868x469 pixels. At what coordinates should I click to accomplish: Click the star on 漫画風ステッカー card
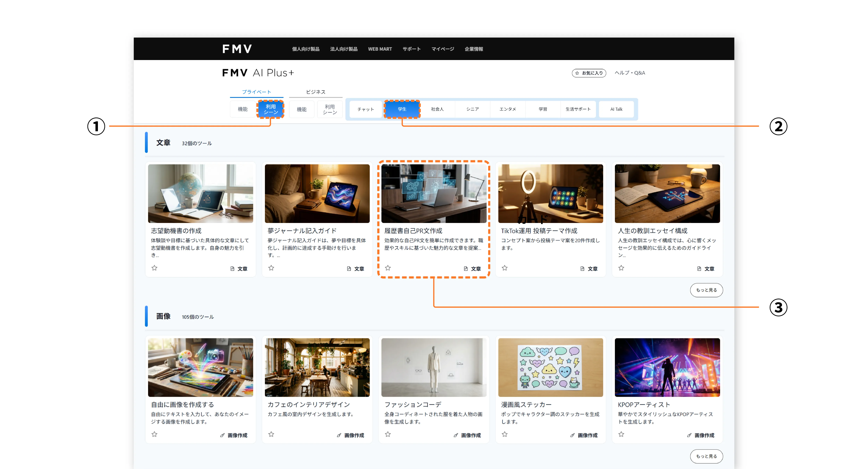pyautogui.click(x=504, y=434)
